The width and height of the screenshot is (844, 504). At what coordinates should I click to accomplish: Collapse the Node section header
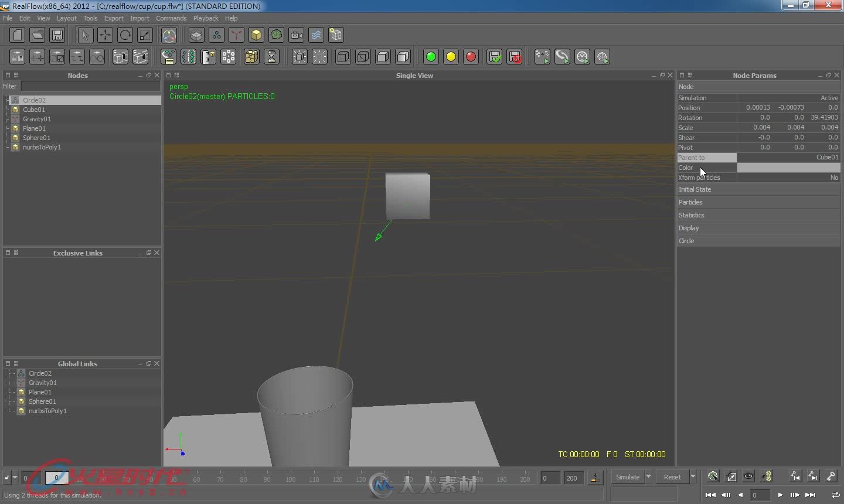click(x=758, y=87)
